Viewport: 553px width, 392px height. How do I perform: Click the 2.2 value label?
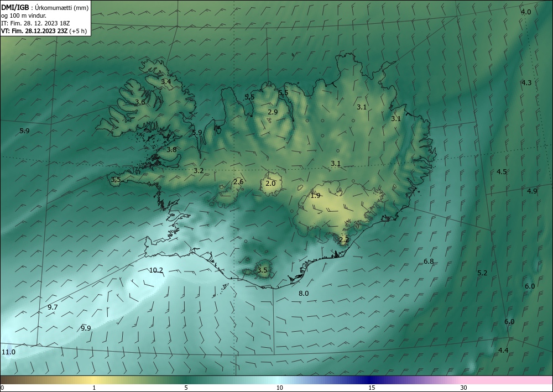pos(344,240)
